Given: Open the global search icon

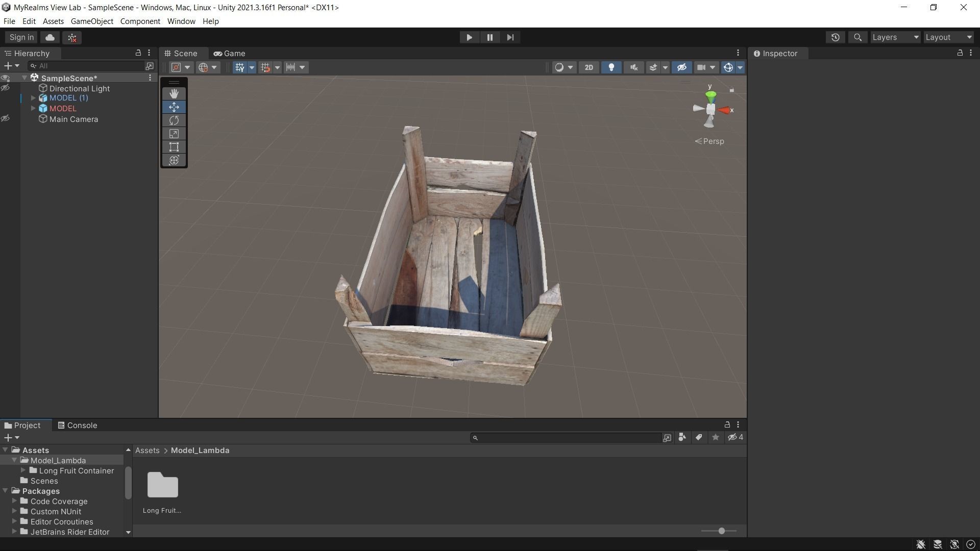Looking at the screenshot, I should click(857, 37).
